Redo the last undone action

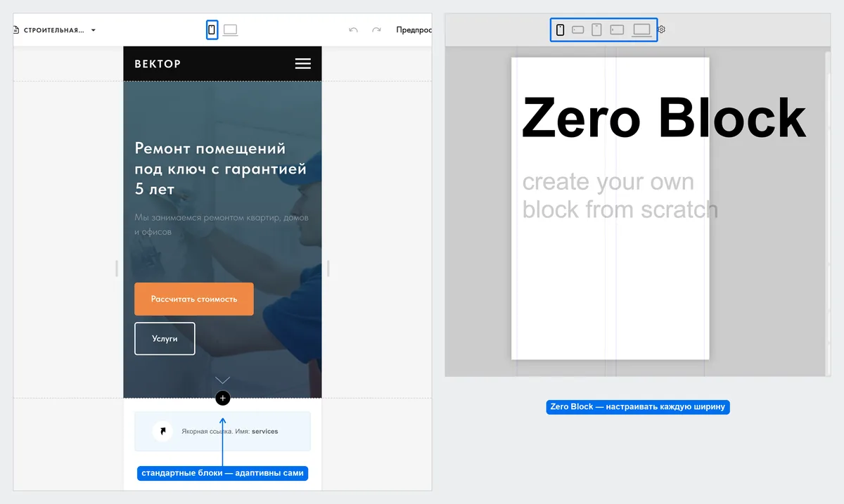point(376,30)
